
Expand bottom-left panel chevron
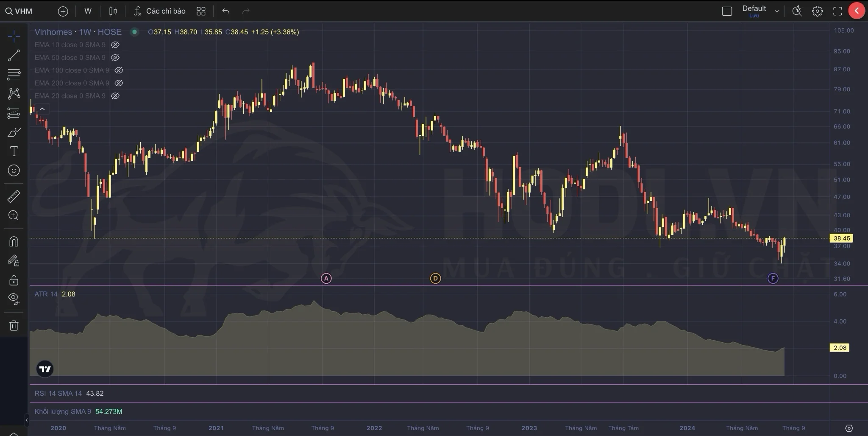click(14, 433)
